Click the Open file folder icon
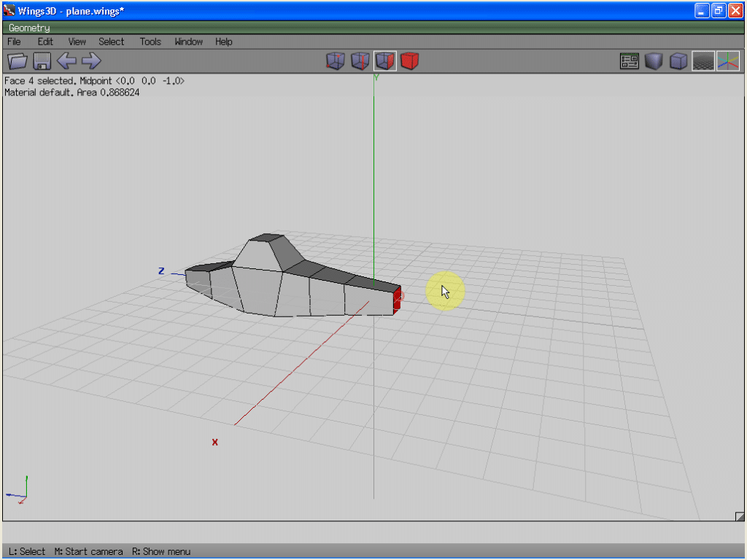The height and width of the screenshot is (560, 747). tap(17, 61)
